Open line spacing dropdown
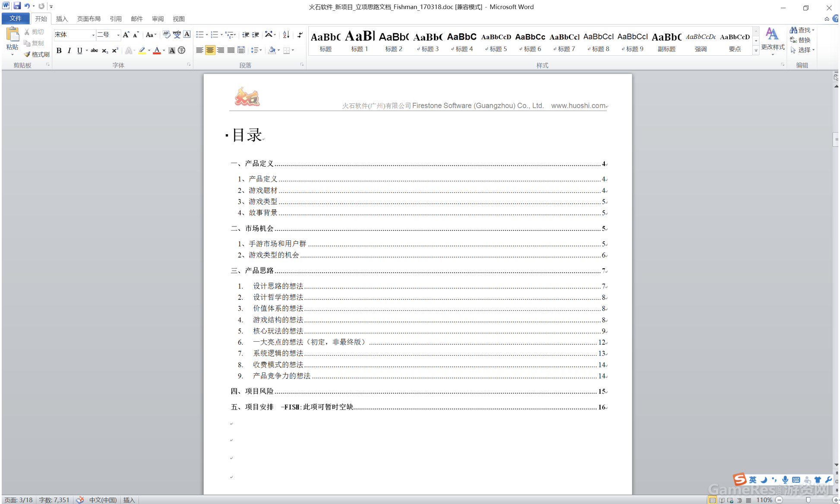 [256, 50]
